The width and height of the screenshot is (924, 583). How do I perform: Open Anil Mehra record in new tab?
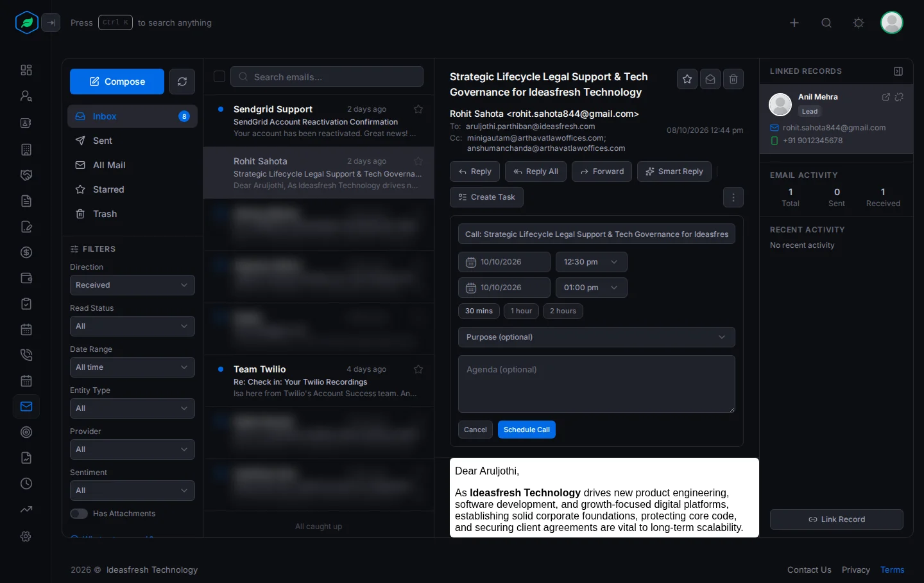pyautogui.click(x=886, y=97)
